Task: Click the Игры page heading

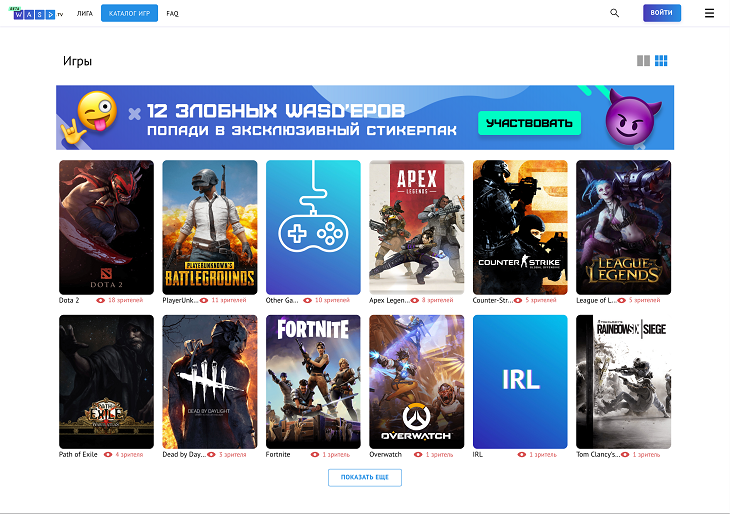Action: point(77,61)
